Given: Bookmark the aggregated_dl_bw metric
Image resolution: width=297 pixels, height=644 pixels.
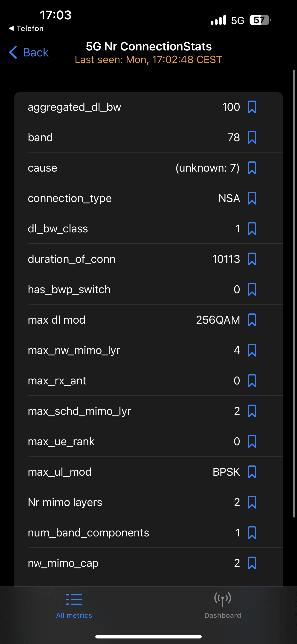Looking at the screenshot, I should tap(252, 107).
